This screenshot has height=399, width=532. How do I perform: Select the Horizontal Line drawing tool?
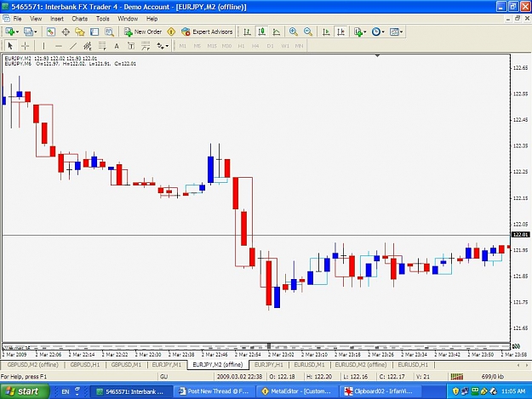point(59,46)
